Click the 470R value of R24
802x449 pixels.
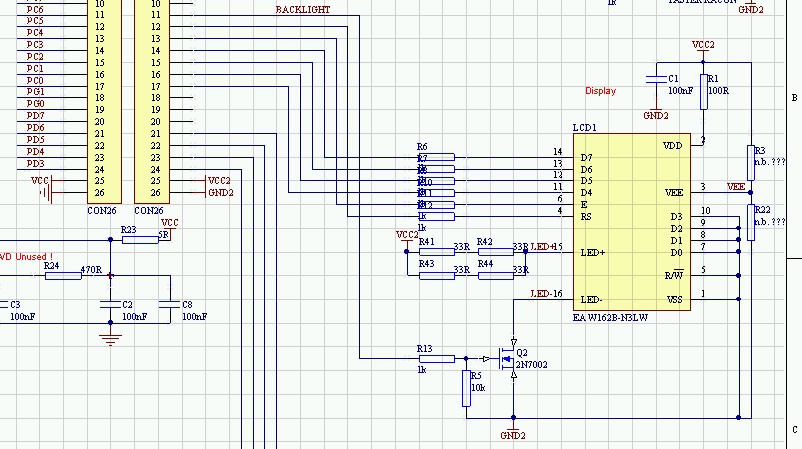coord(91,270)
